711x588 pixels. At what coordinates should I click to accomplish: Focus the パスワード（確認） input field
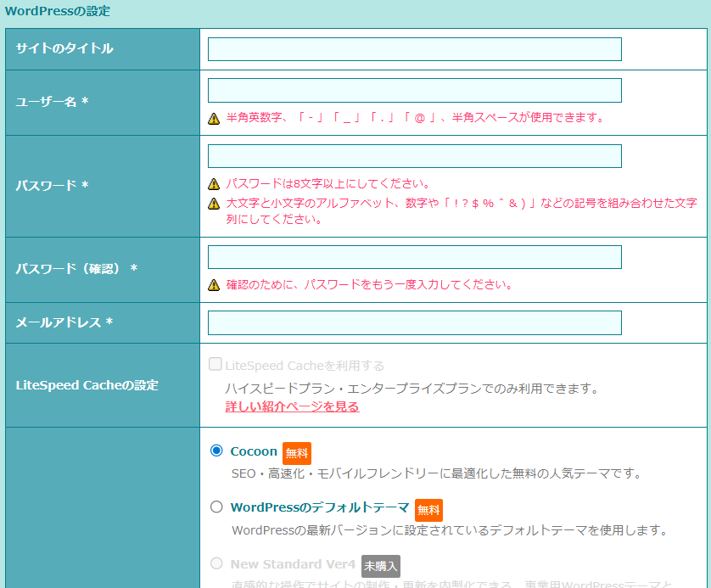(x=414, y=257)
